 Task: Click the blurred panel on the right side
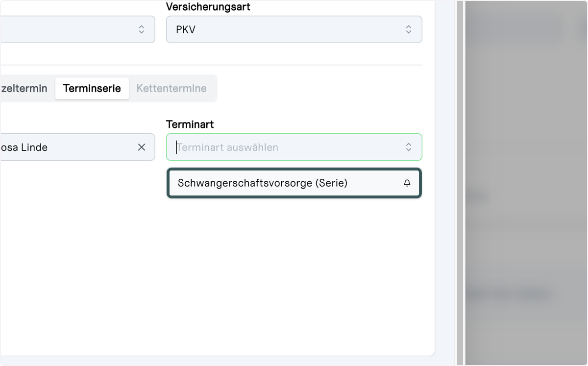(526, 183)
